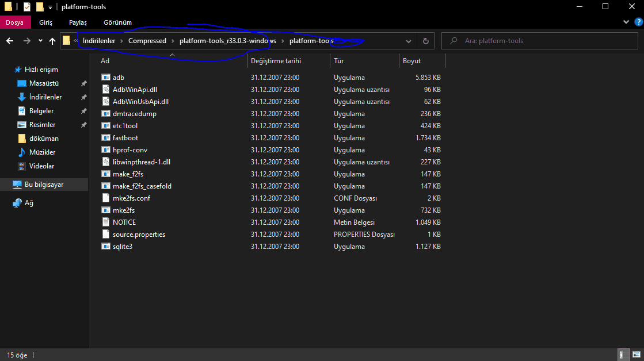Screen dimensions: 644x361
Task: Sort files by Değiştirme tarihi column
Action: click(x=276, y=61)
